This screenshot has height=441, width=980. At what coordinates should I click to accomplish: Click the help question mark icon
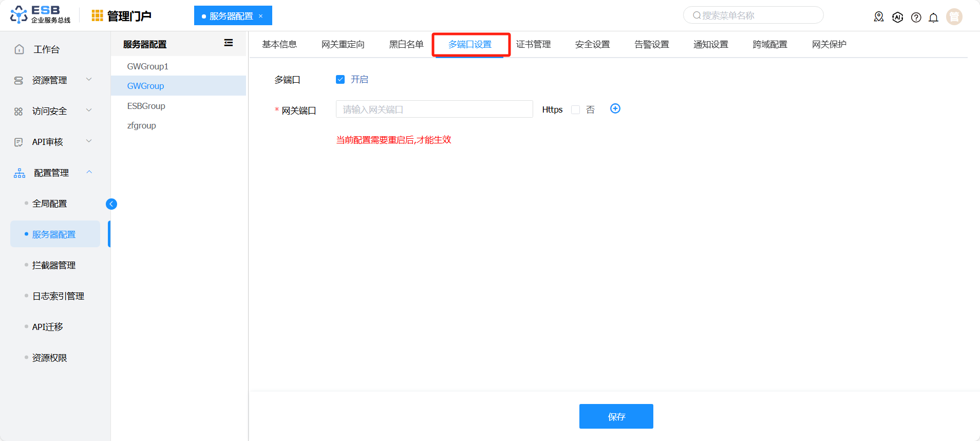(x=916, y=17)
